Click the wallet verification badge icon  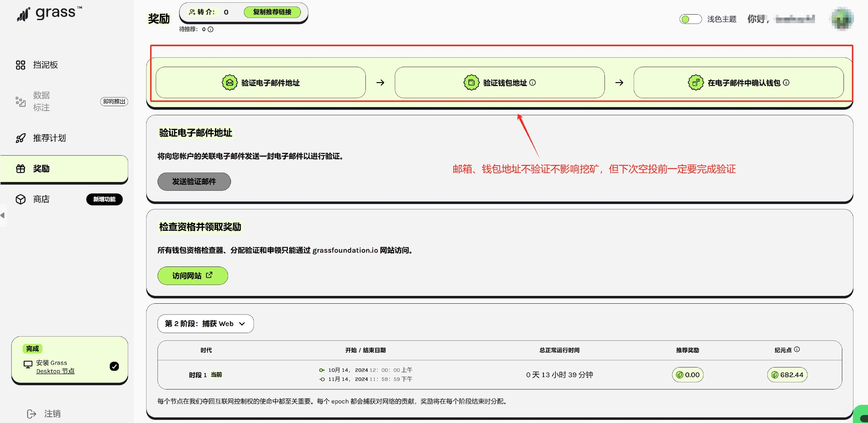coord(471,82)
